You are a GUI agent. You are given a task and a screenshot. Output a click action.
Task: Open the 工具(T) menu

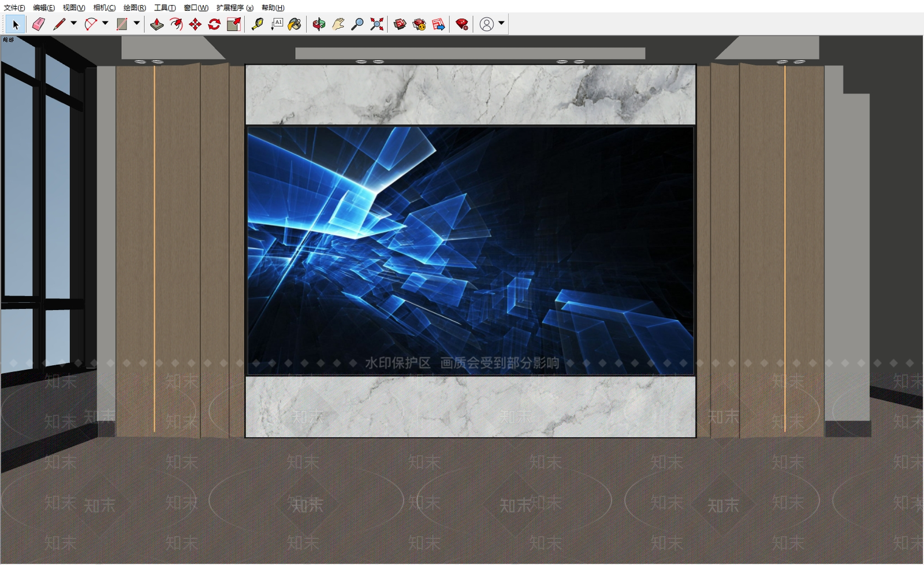pos(165,8)
